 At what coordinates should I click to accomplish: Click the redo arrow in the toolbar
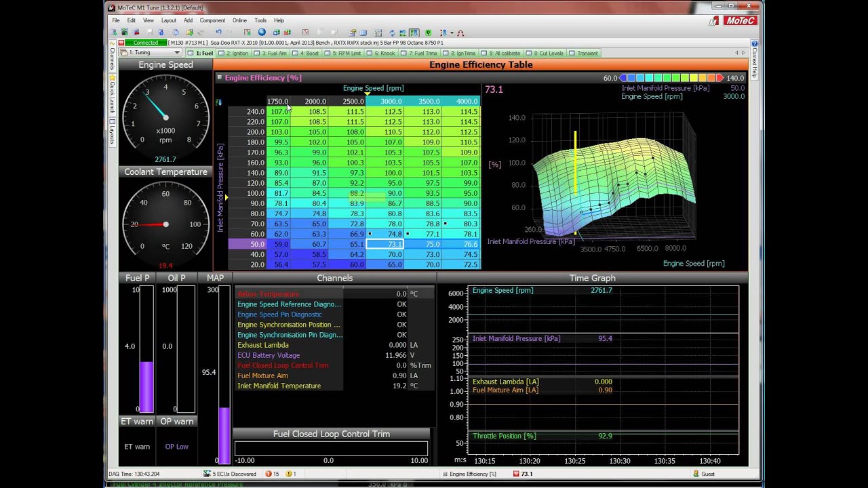click(231, 33)
